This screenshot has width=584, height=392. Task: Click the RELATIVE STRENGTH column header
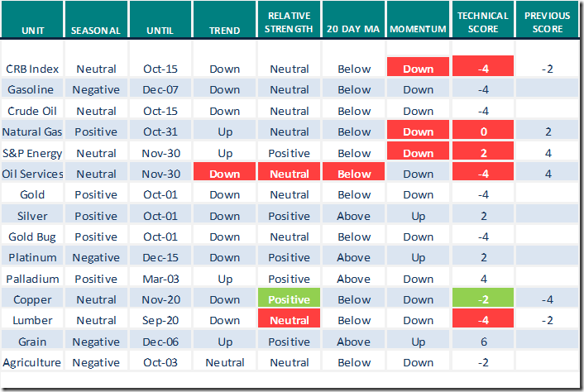point(290,23)
